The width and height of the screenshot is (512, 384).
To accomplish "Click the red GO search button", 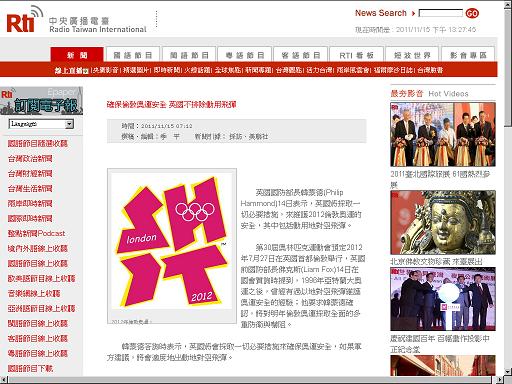I will click(472, 13).
